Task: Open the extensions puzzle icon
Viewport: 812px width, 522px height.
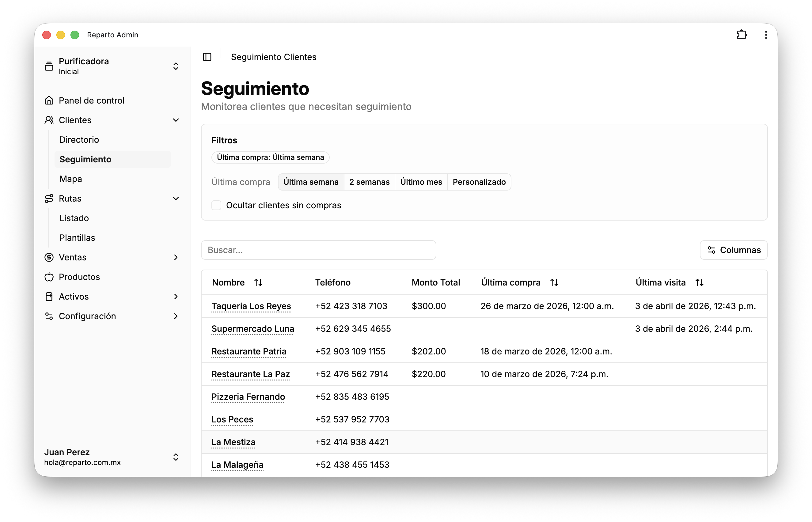Action: pos(742,35)
